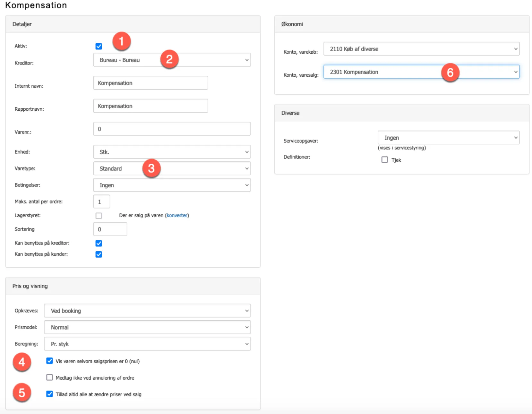Open the Enhed dropdown showing Stk.

tap(172, 152)
